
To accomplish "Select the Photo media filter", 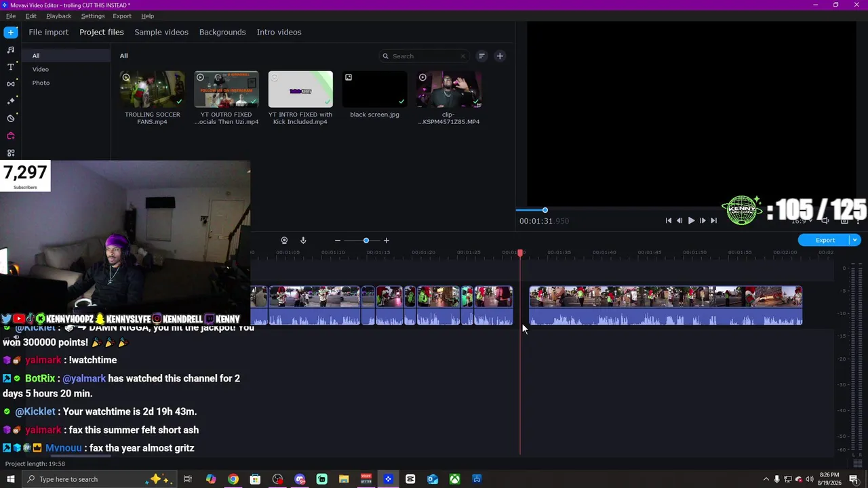I will pos(66,83).
